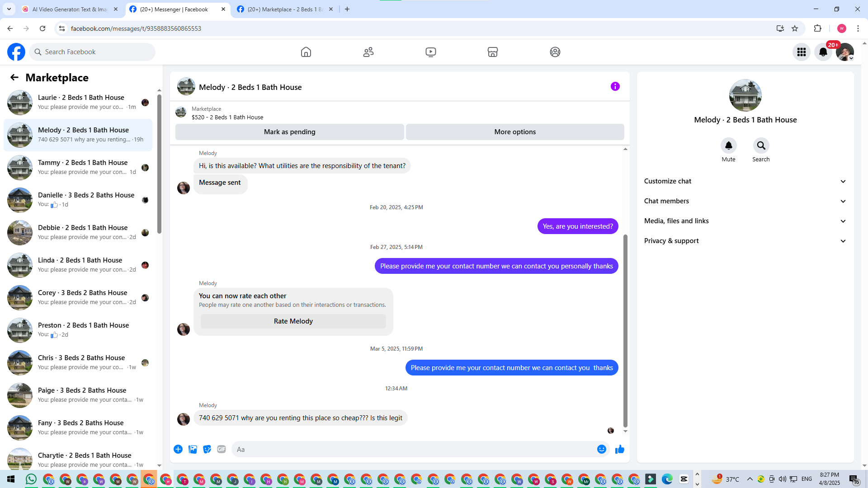Click the thumbs-up like send icon

(619, 449)
